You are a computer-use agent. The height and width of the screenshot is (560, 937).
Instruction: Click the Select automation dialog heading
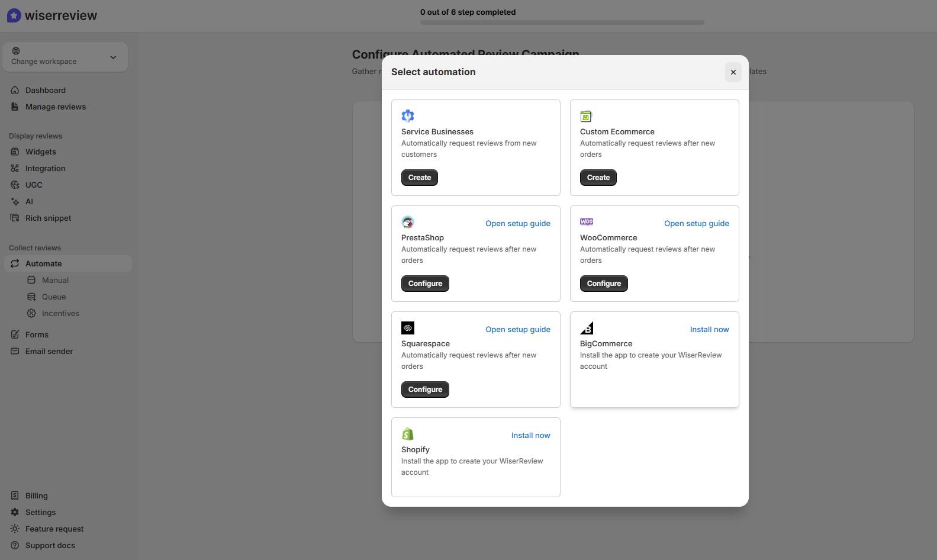coord(433,72)
